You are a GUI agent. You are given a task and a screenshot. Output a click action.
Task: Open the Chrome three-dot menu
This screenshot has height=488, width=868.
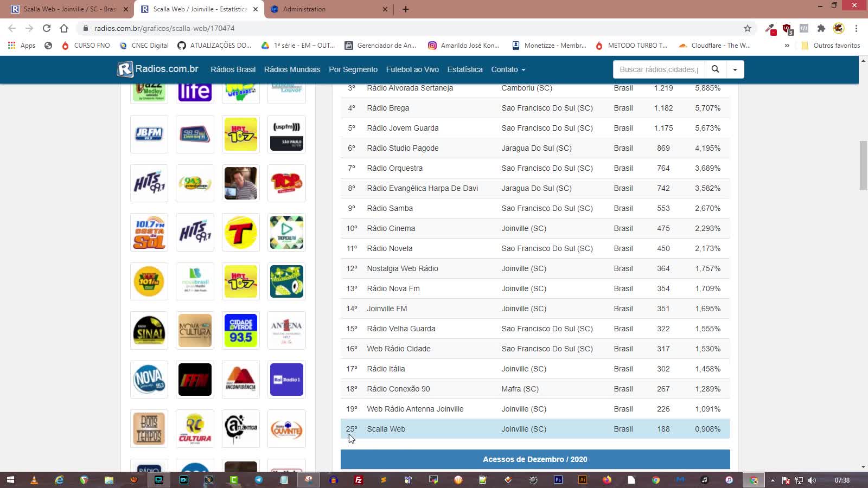(x=857, y=28)
